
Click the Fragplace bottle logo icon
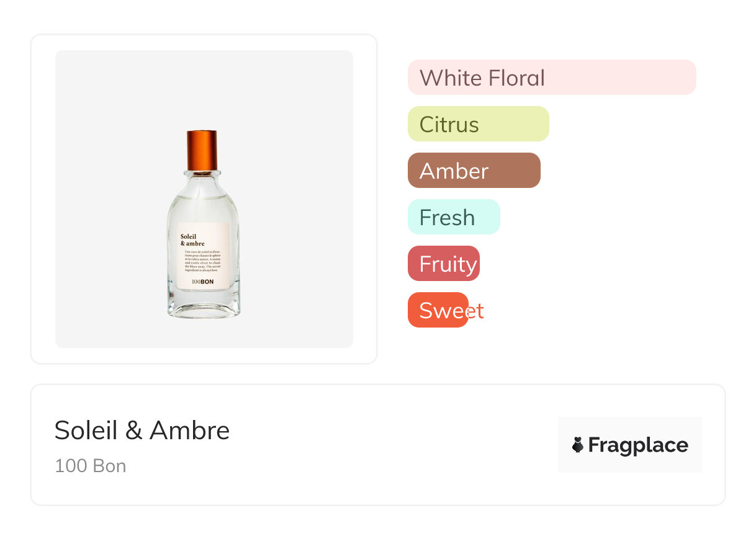(x=578, y=445)
